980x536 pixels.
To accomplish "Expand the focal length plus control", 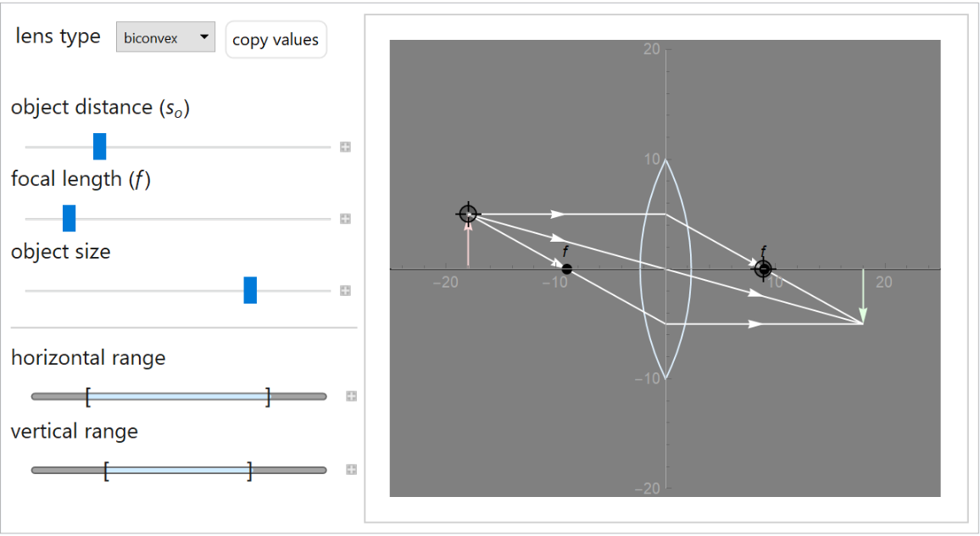I will [x=345, y=219].
